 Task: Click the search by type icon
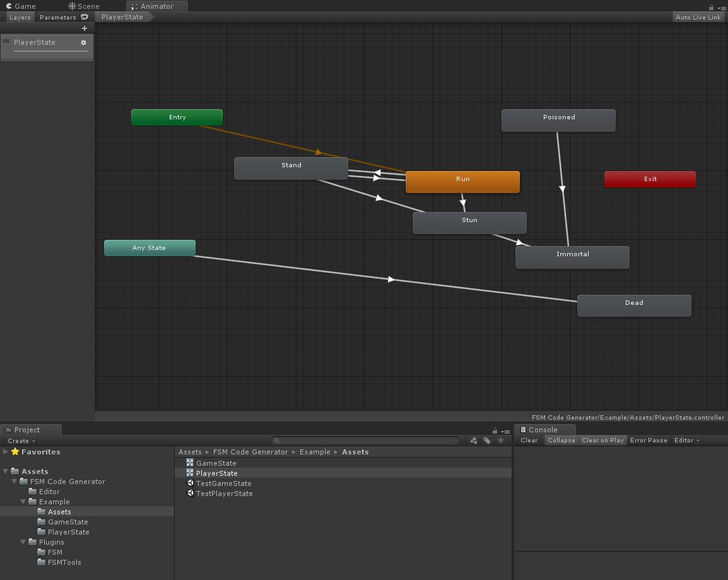474,441
